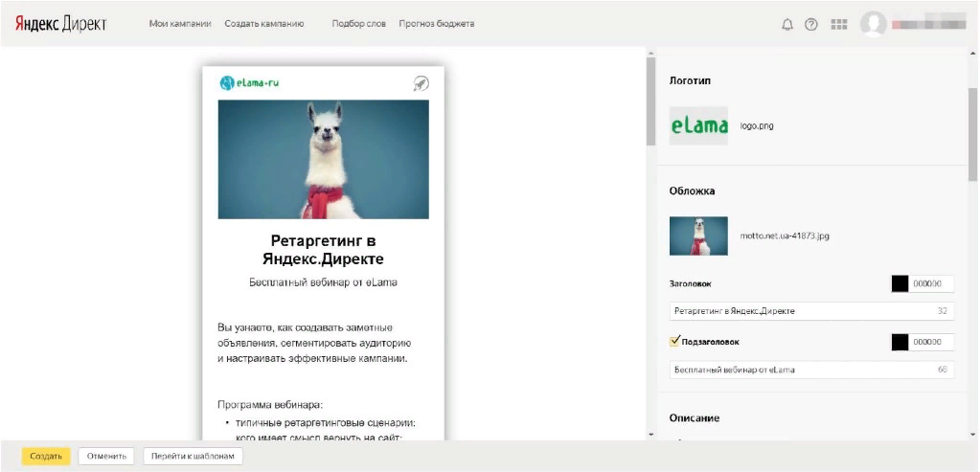Click the eLama-ru logo in preview

(249, 83)
